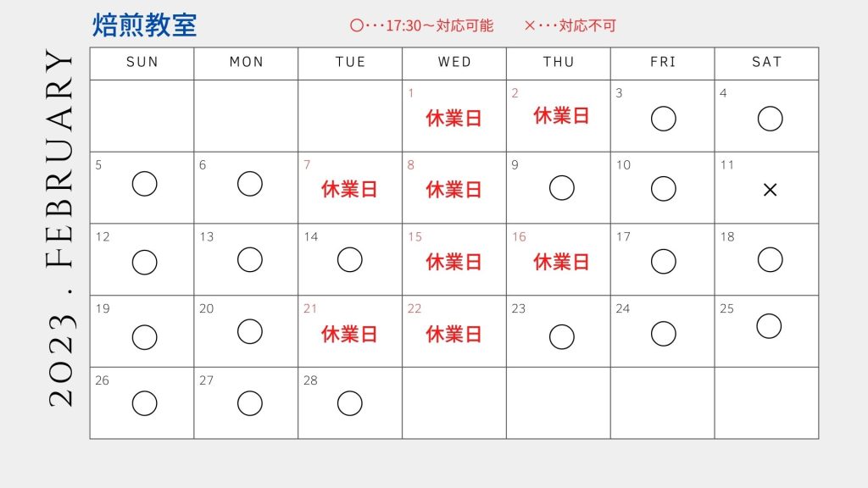Click the vertical 2023 FEBRUARY heading
The height and width of the screenshot is (488, 868).
(x=60, y=229)
